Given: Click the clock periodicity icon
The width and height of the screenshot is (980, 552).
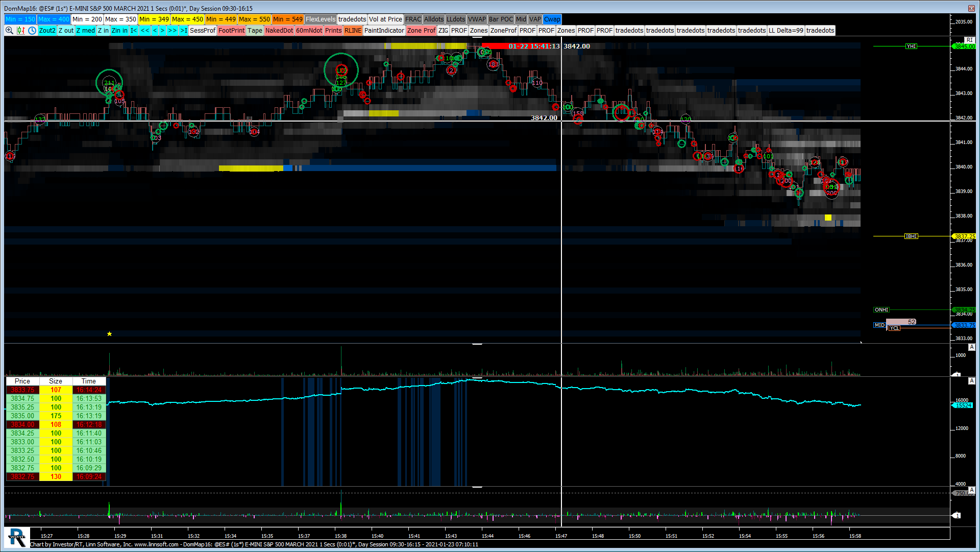Looking at the screenshot, I should (32, 31).
